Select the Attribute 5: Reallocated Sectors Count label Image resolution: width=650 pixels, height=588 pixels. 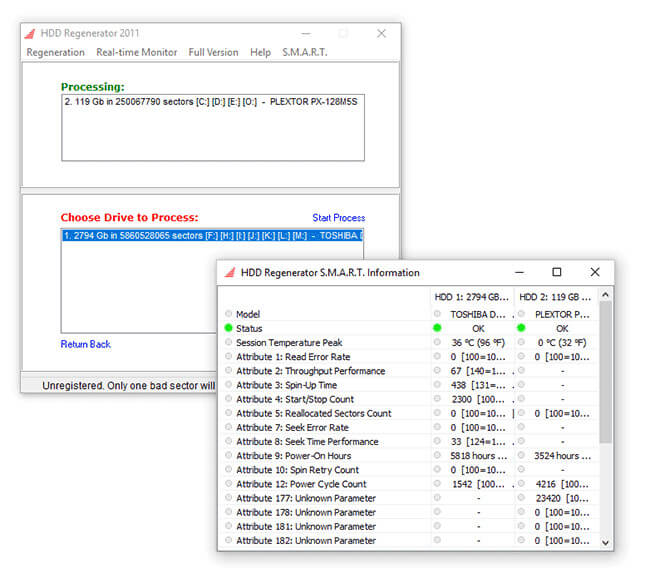tap(314, 413)
